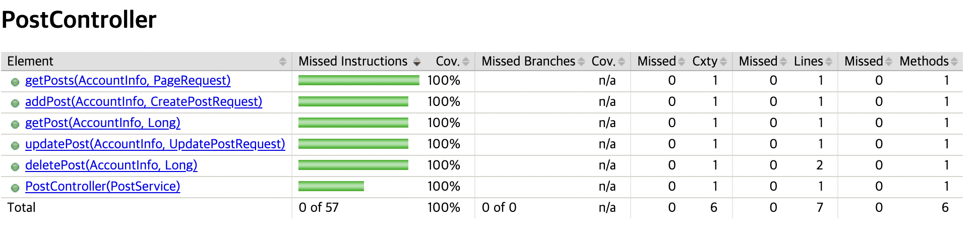Click the green icon beside PostController(PostService)
The height and width of the screenshot is (228, 980).
pyautogui.click(x=15, y=188)
